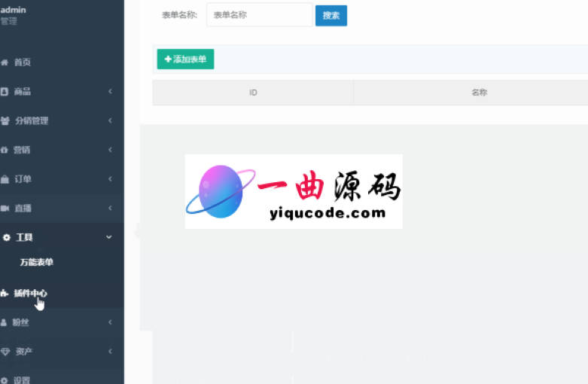Expand the 营销 menu chevron
588x384 pixels.
point(110,150)
